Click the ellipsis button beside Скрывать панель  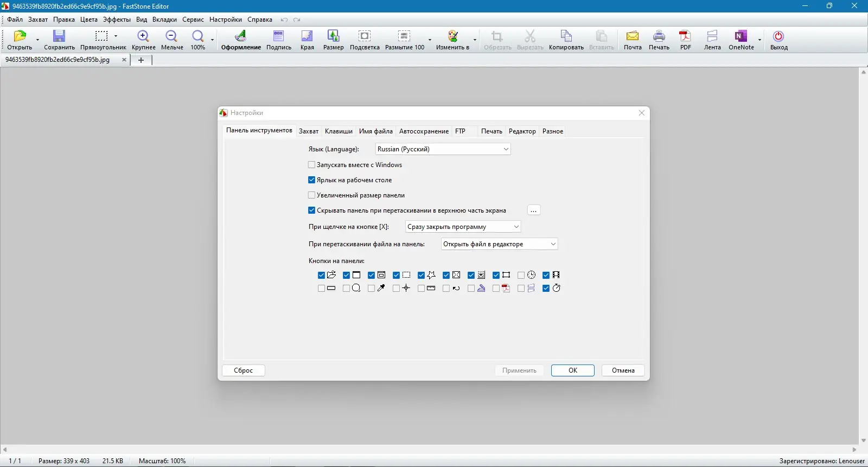pyautogui.click(x=534, y=210)
